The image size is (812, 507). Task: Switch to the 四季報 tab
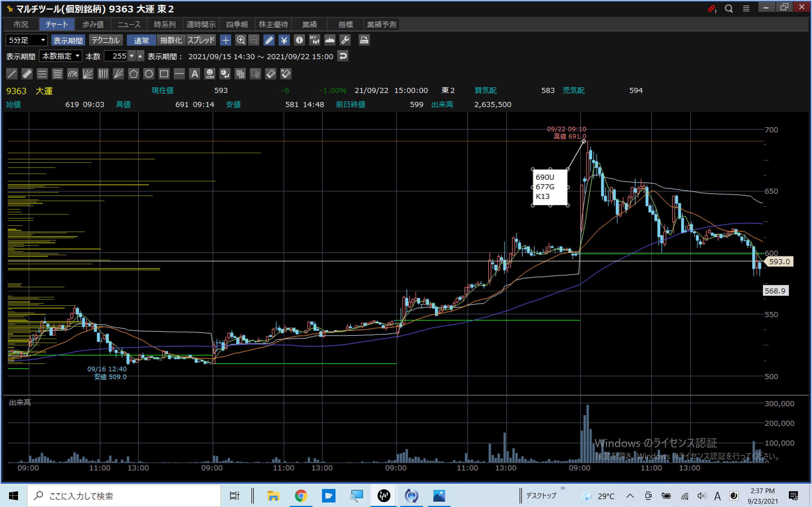237,25
